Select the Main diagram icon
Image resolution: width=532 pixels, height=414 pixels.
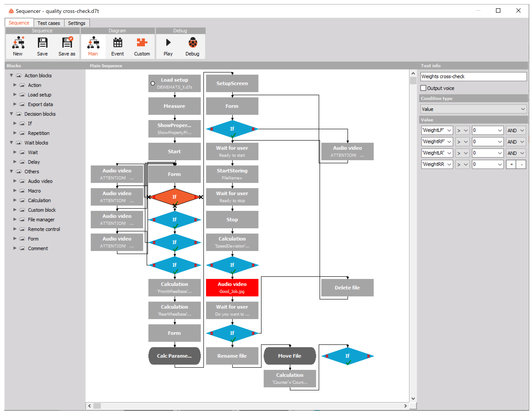coord(93,43)
